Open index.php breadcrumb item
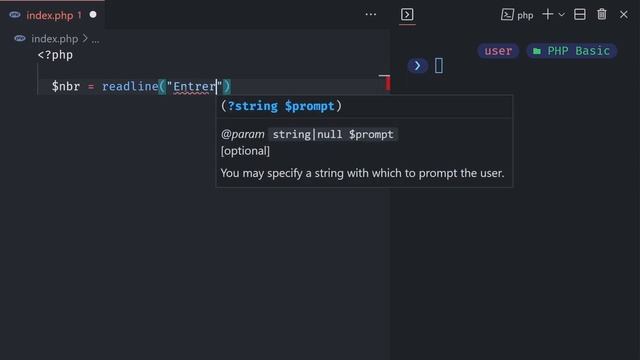 coord(54,39)
